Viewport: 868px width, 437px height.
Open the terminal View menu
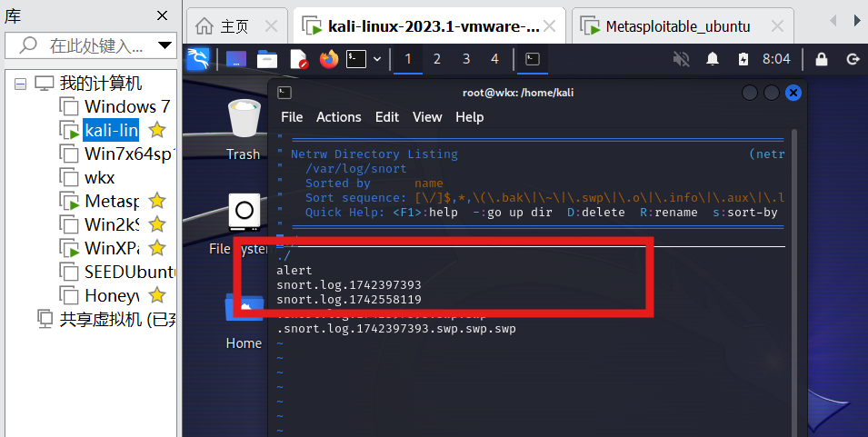coord(427,116)
